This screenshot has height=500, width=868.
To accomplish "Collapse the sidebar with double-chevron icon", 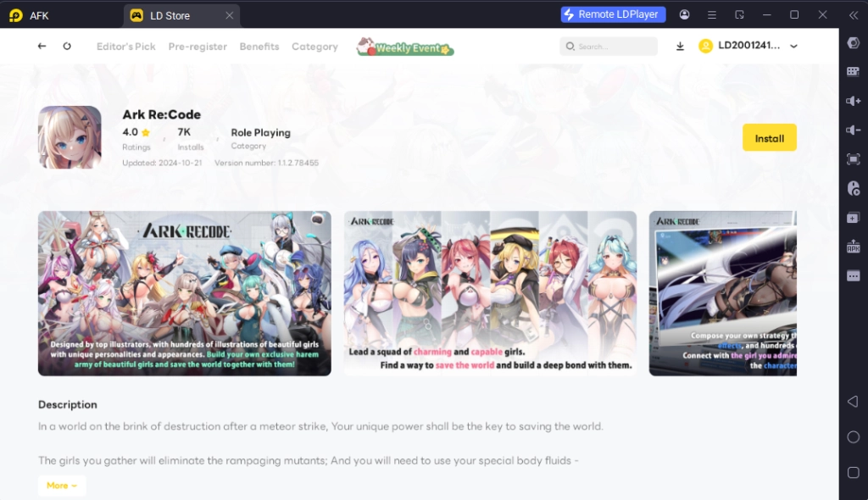I will click(x=853, y=15).
